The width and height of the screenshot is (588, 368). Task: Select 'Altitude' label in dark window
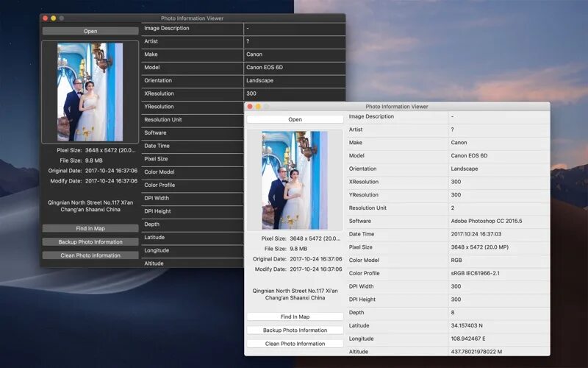[x=154, y=263]
